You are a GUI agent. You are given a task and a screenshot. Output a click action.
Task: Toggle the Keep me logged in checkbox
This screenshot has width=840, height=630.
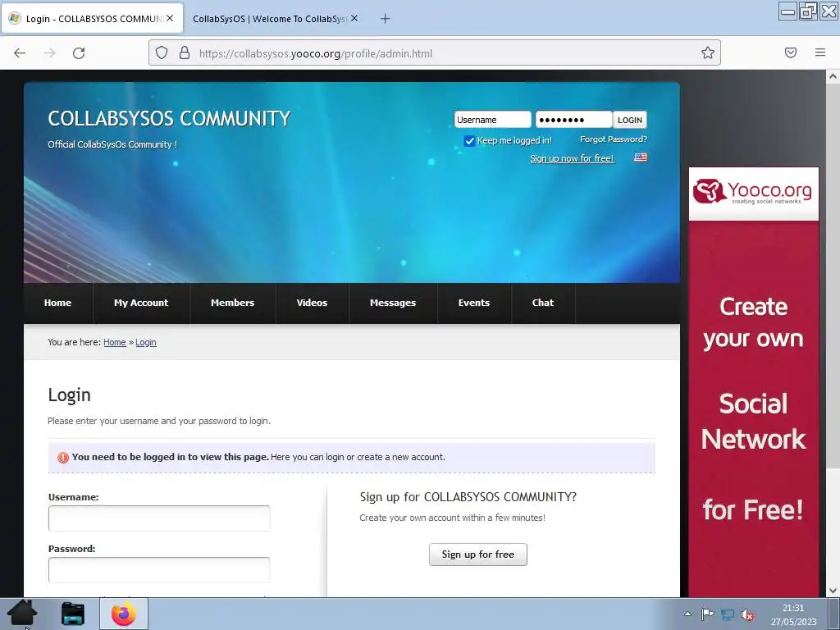469,141
